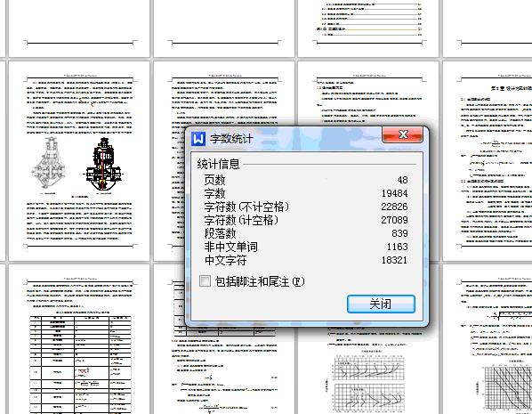Image resolution: width=532 pixels, height=414 pixels.
Task: Select the page with two grid charts
Action: tap(368, 370)
